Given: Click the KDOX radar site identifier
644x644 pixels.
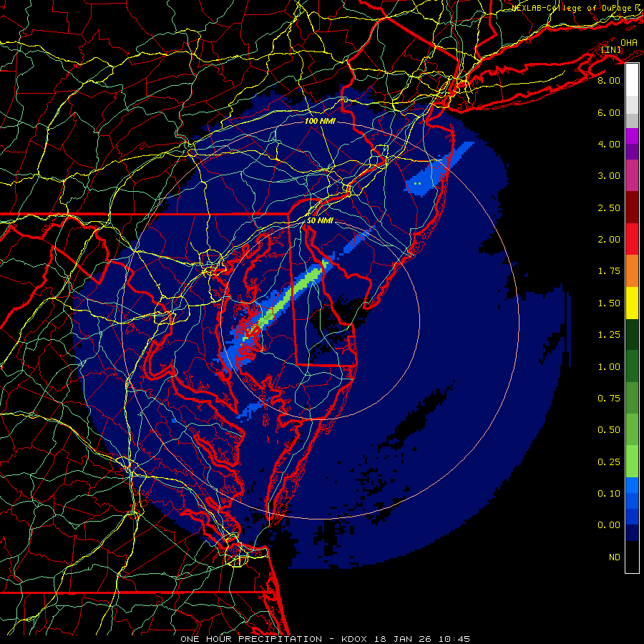Looking at the screenshot, I should click(x=355, y=639).
